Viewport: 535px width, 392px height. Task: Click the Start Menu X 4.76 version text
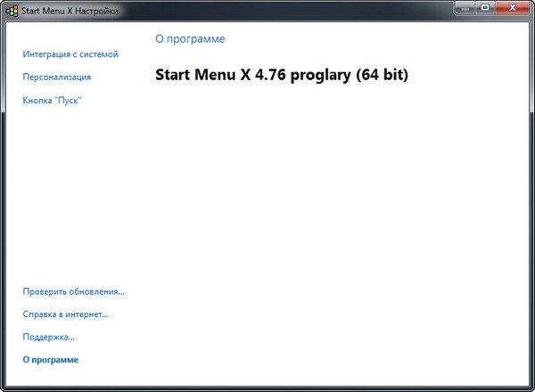[x=282, y=75]
